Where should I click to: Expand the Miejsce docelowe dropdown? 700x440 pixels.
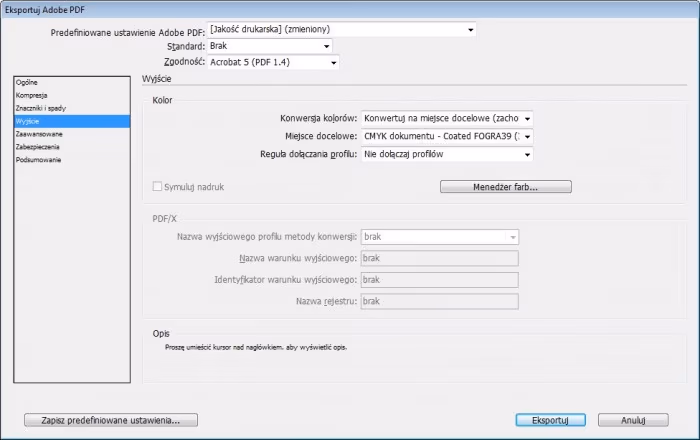click(x=447, y=136)
